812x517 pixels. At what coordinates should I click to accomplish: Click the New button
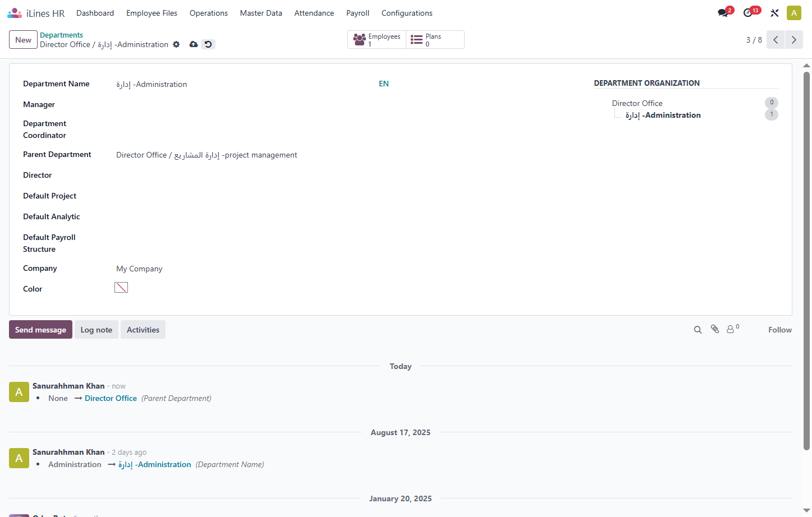[x=23, y=40]
